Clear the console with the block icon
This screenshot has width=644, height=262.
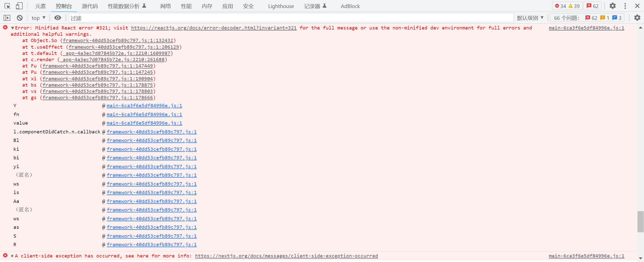pos(20,18)
